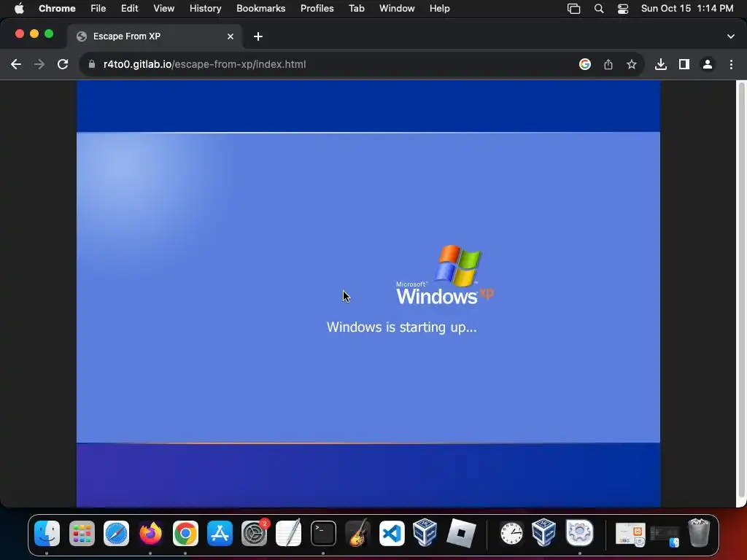Open the dark minimized window in Dock
747x560 pixels.
(665, 536)
